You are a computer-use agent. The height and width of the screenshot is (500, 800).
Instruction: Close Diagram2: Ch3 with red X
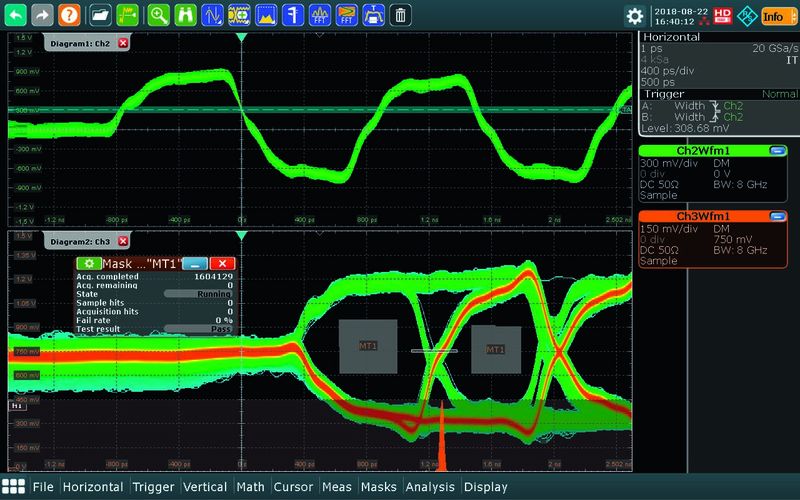(x=123, y=241)
